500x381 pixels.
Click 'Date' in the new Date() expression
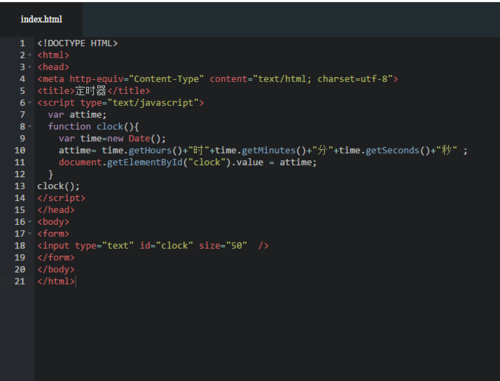coord(139,139)
